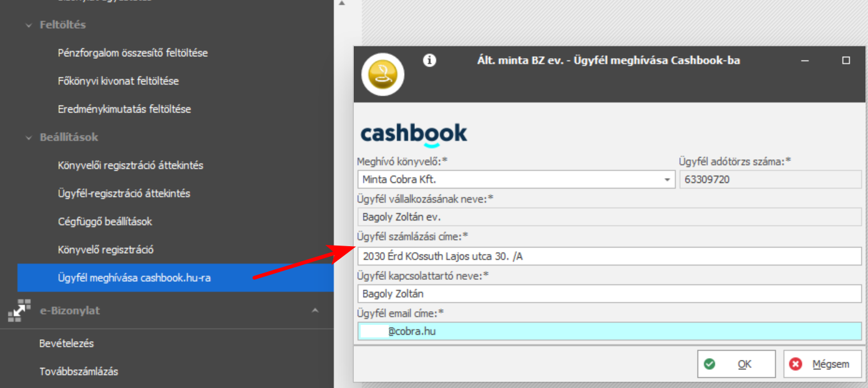Click the Beállítások section header

pyautogui.click(x=69, y=137)
